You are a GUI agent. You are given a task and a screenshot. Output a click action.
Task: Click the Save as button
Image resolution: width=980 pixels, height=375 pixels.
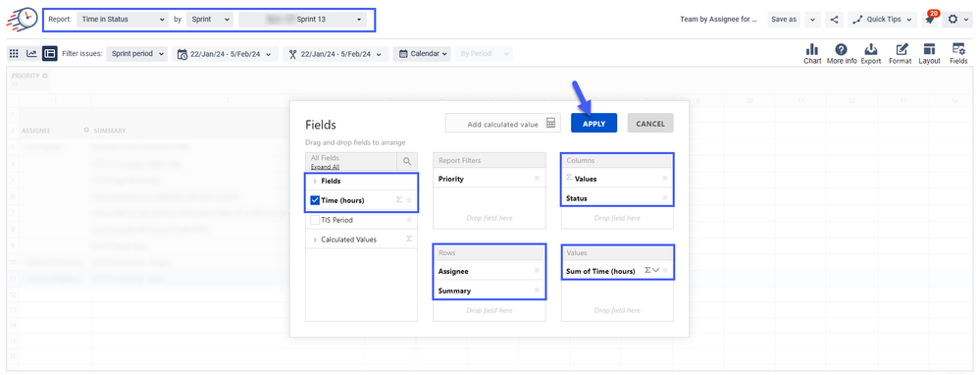click(784, 20)
